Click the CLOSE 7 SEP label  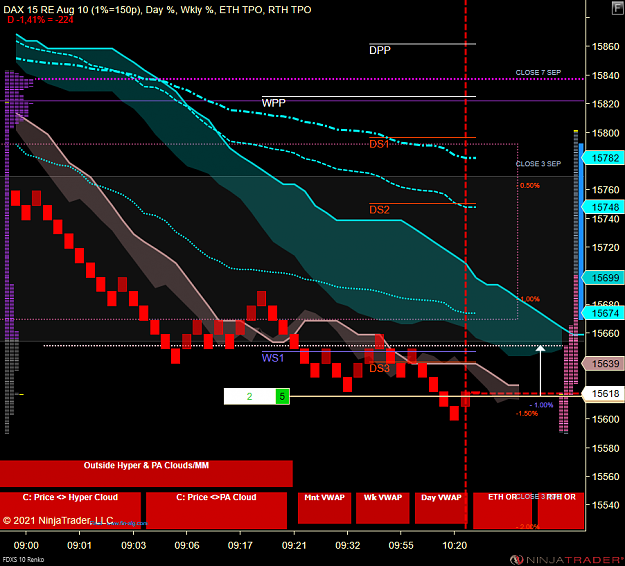538,73
